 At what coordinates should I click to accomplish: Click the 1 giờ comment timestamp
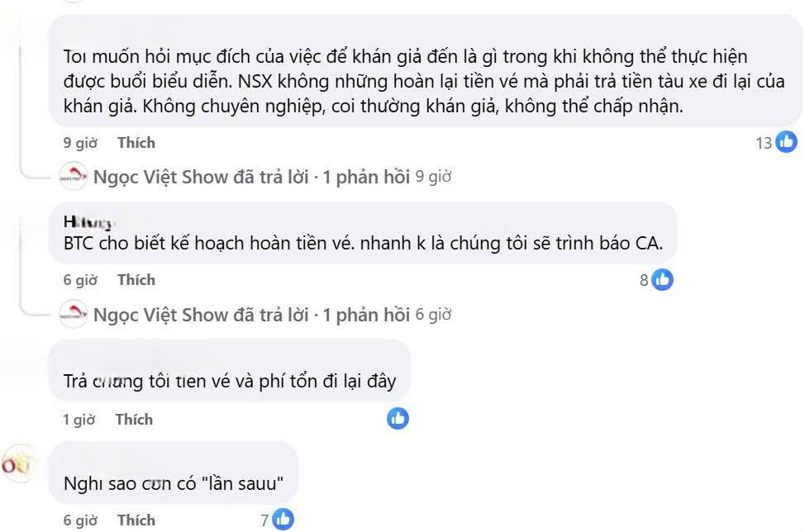[79, 420]
